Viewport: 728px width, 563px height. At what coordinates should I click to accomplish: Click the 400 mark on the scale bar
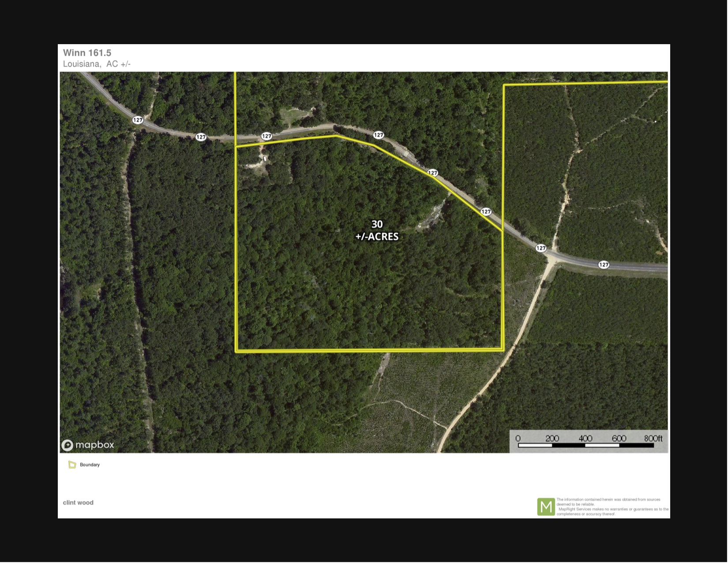[585, 438]
